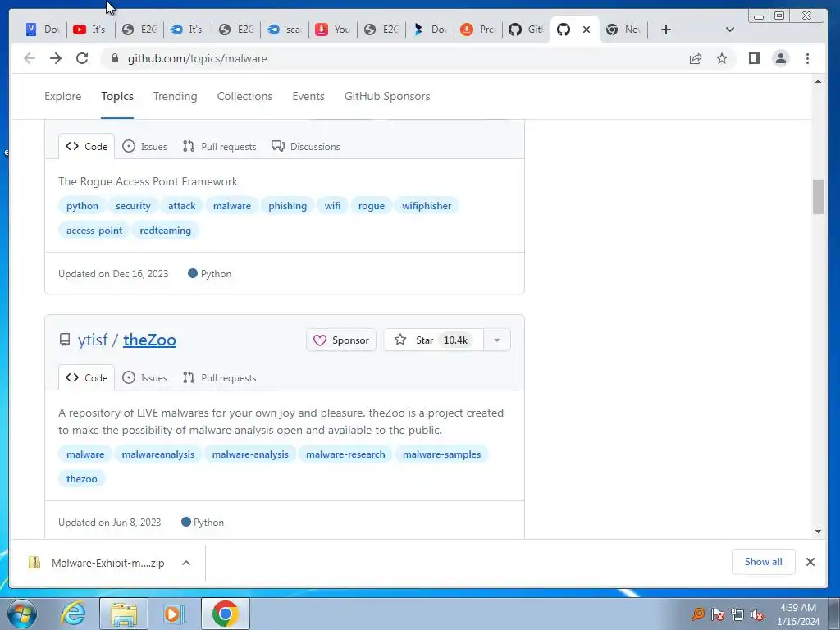
Task: Select the redteaming topic tag
Action: pyautogui.click(x=165, y=231)
